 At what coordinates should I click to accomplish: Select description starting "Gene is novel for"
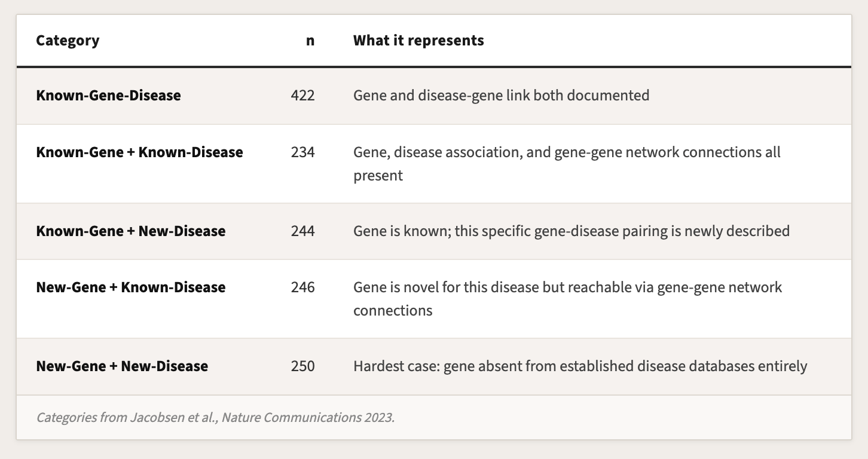tap(567, 287)
